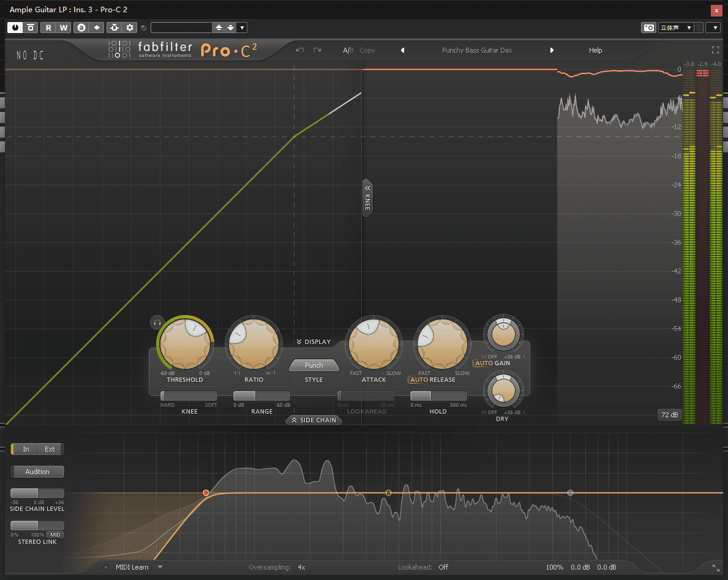Collapse the SIDE CHAIN panel expander

tap(314, 420)
